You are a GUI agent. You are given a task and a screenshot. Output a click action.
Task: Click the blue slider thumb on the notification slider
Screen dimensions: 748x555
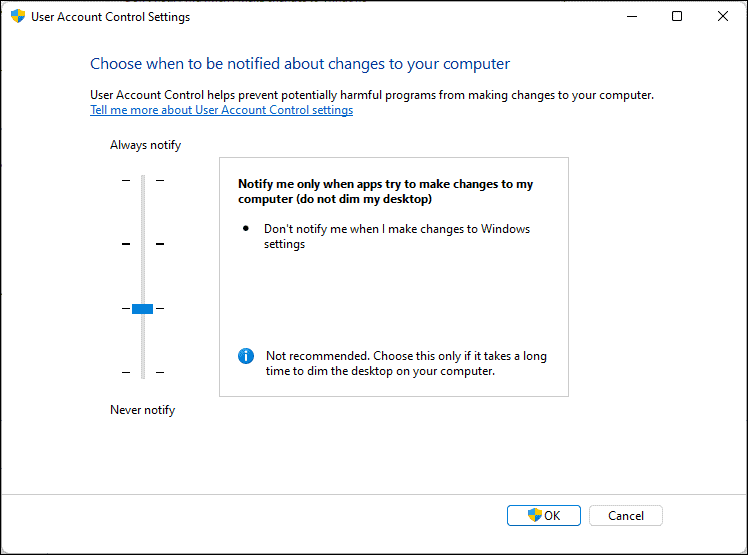point(142,309)
